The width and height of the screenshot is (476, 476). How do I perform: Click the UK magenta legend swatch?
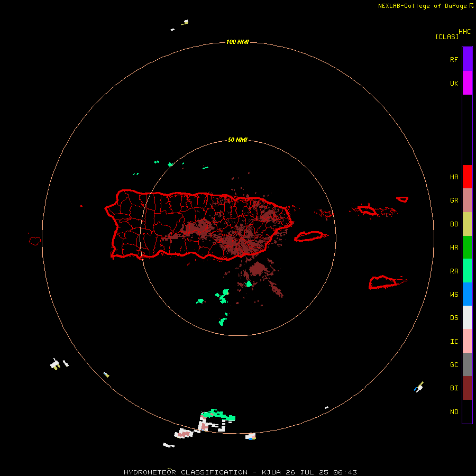(x=467, y=83)
